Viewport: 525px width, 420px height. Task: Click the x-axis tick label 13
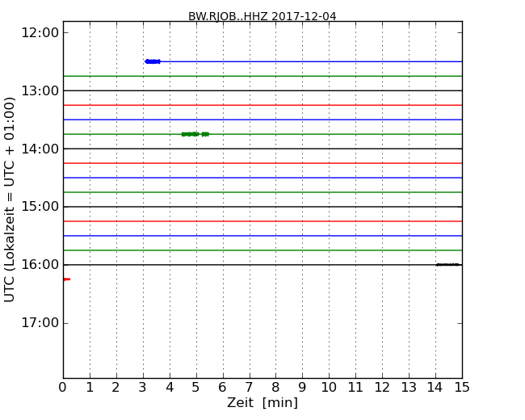(x=409, y=388)
